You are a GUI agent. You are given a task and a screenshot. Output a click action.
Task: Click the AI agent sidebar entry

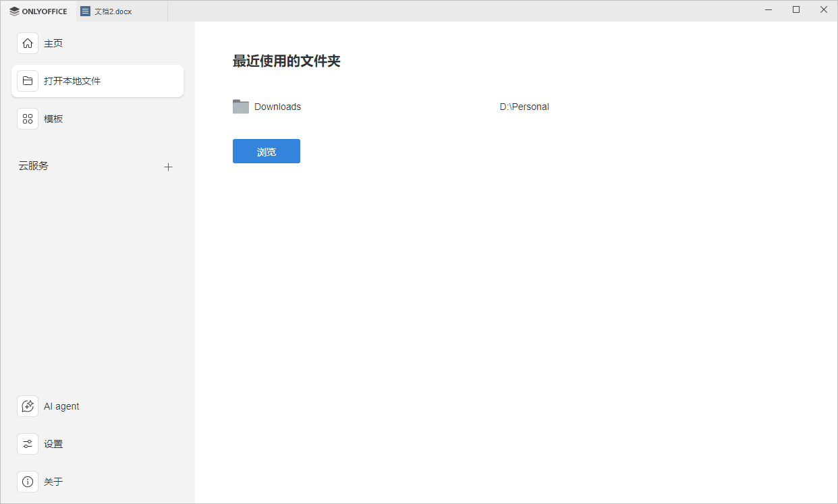click(x=61, y=405)
